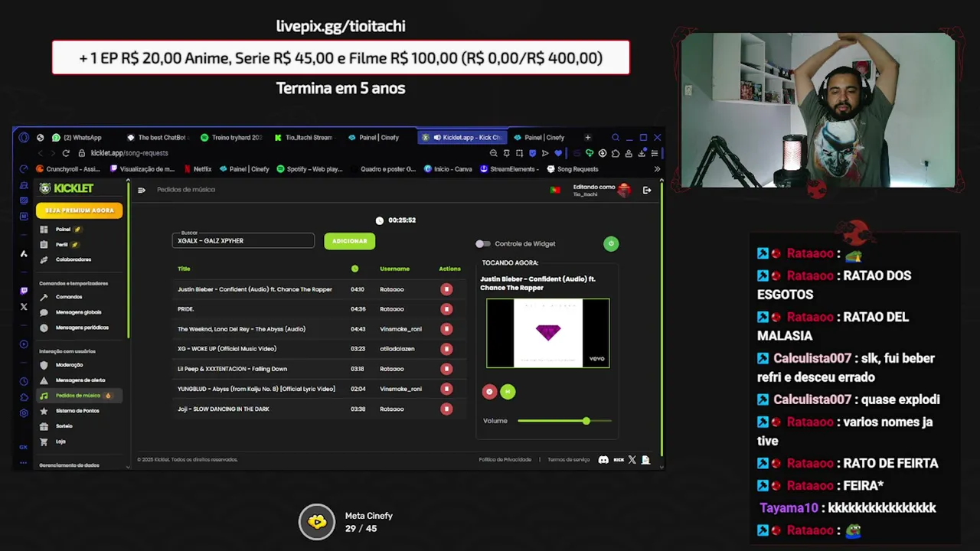The image size is (980, 551).
Task: Switch to the WhatsApp browser tab
Action: click(77, 138)
